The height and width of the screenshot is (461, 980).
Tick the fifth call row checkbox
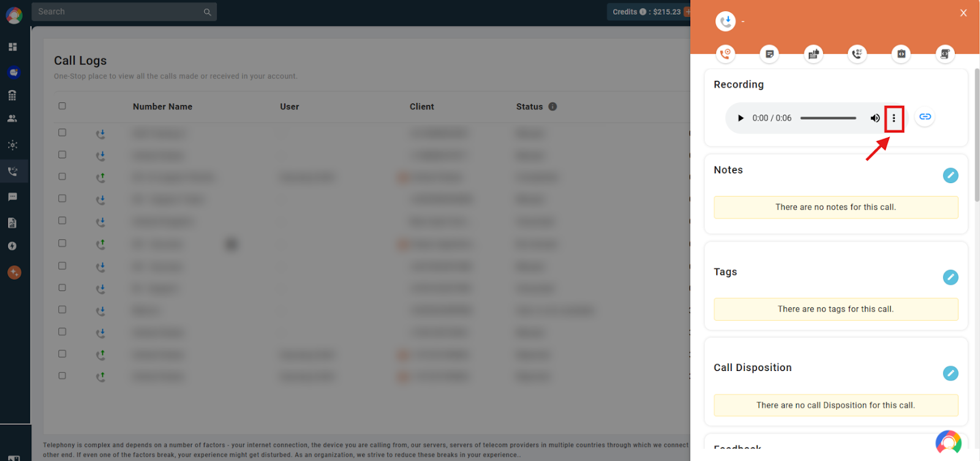point(62,220)
